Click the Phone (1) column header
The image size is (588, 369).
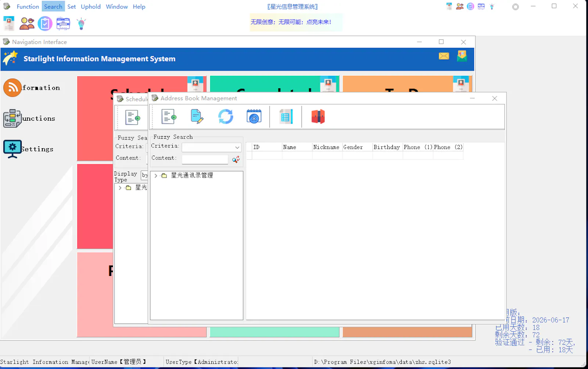[417, 147]
